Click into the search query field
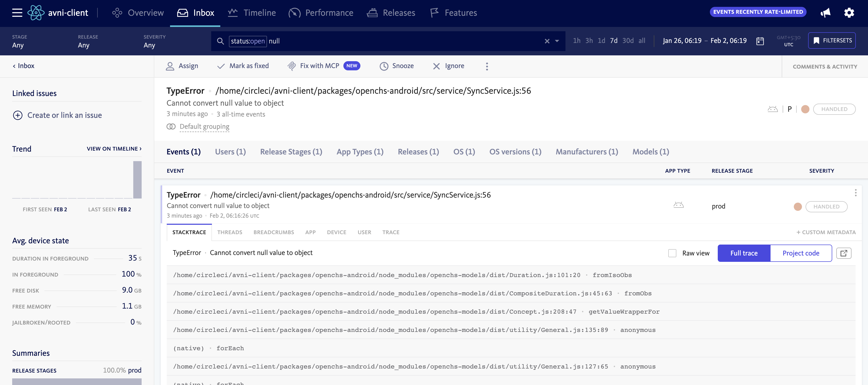This screenshot has height=385, width=868. (404, 41)
